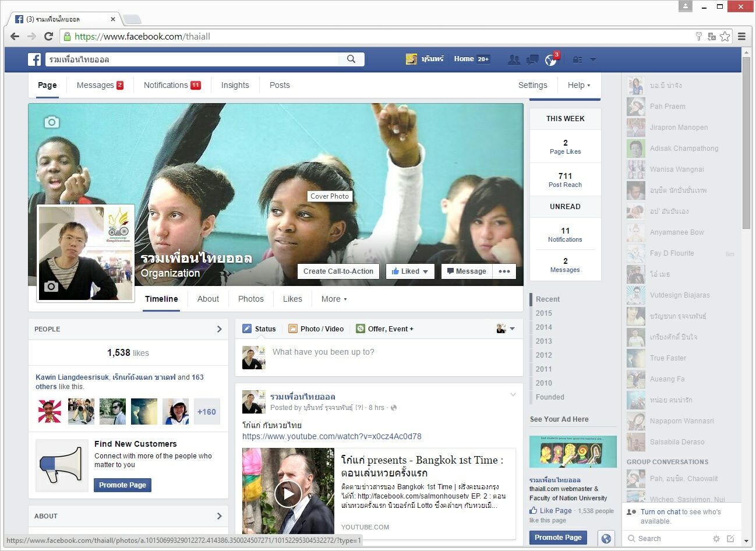Screen dimensions: 756x551
Task: Toggle the Liked button on the cover
Action: (410, 271)
